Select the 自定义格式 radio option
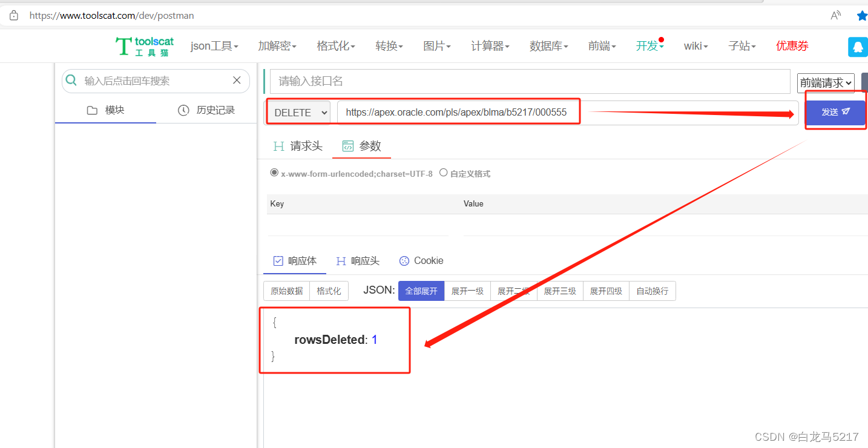Image resolution: width=868 pixels, height=448 pixels. click(x=444, y=173)
